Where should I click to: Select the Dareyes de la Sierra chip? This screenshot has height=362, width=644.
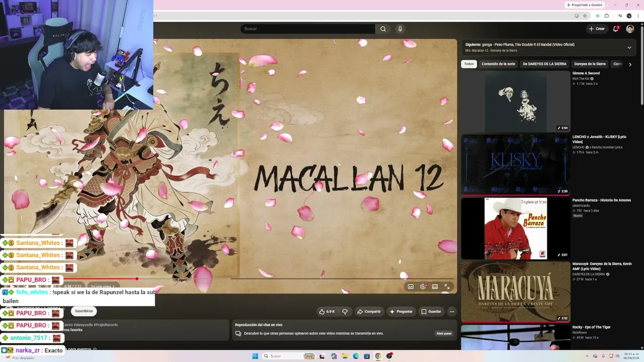pos(590,64)
